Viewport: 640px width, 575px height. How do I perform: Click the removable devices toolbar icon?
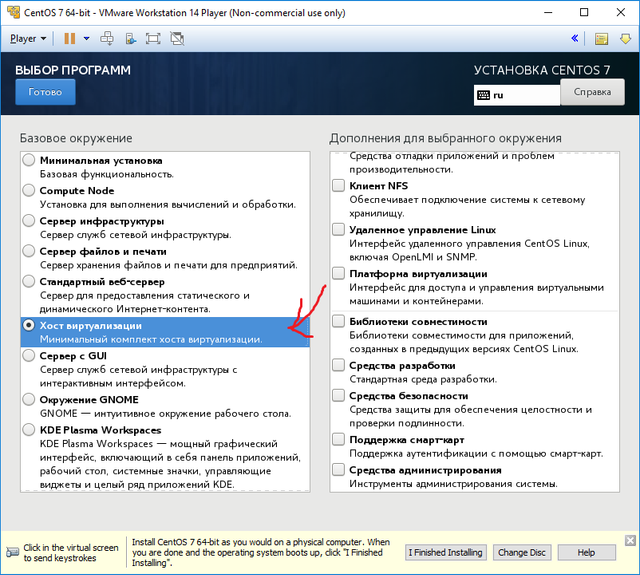(131, 39)
